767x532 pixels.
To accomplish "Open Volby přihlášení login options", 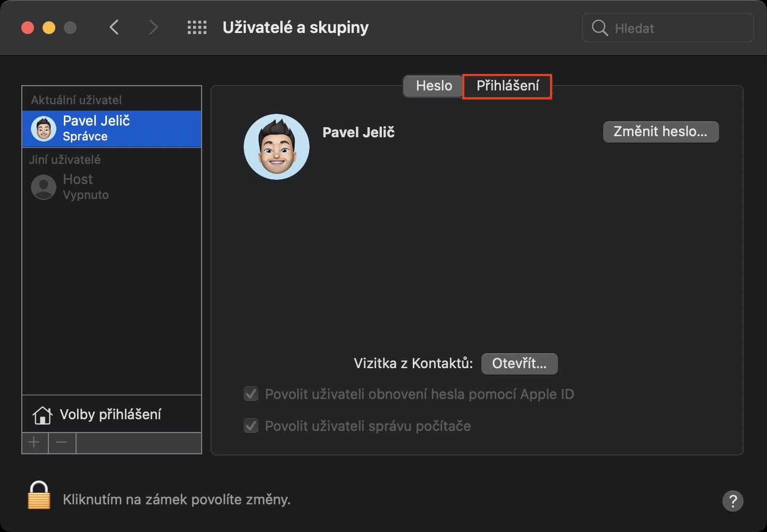I will coord(110,414).
